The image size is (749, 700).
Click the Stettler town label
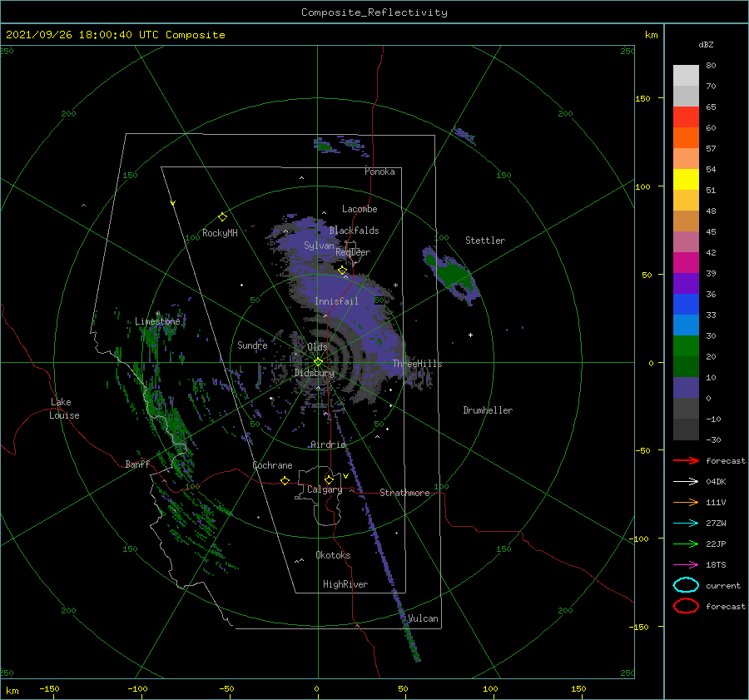click(x=485, y=241)
